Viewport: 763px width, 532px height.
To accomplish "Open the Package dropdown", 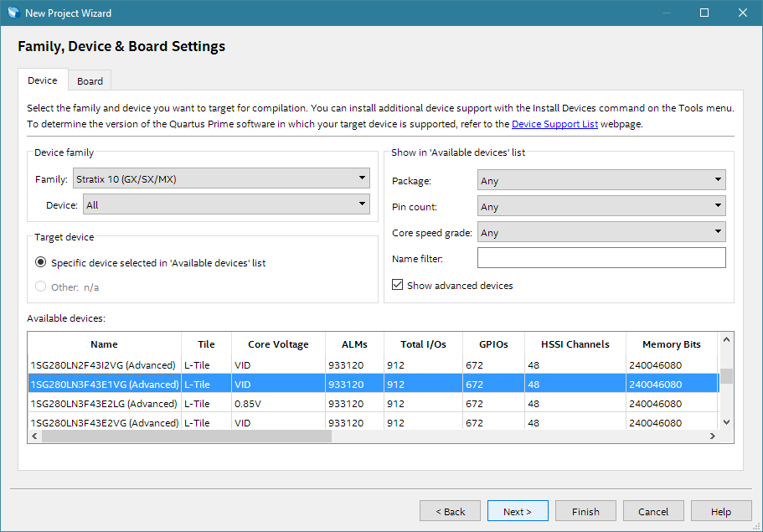I will point(601,180).
